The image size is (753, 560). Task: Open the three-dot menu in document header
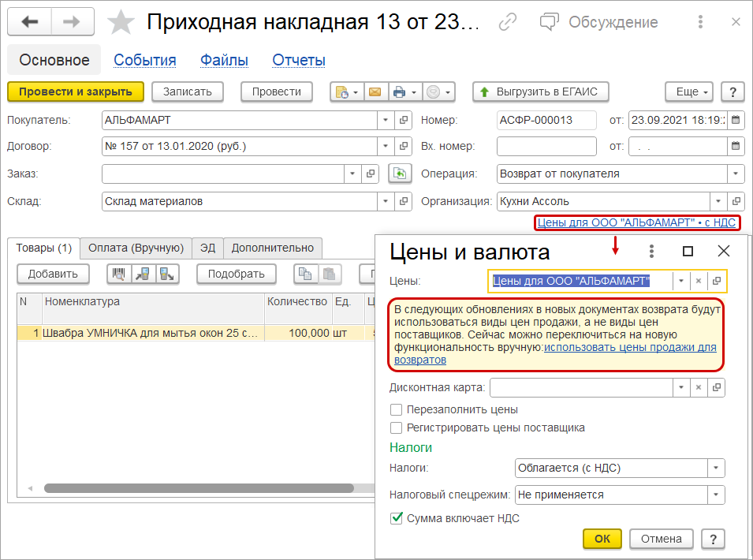click(x=700, y=21)
